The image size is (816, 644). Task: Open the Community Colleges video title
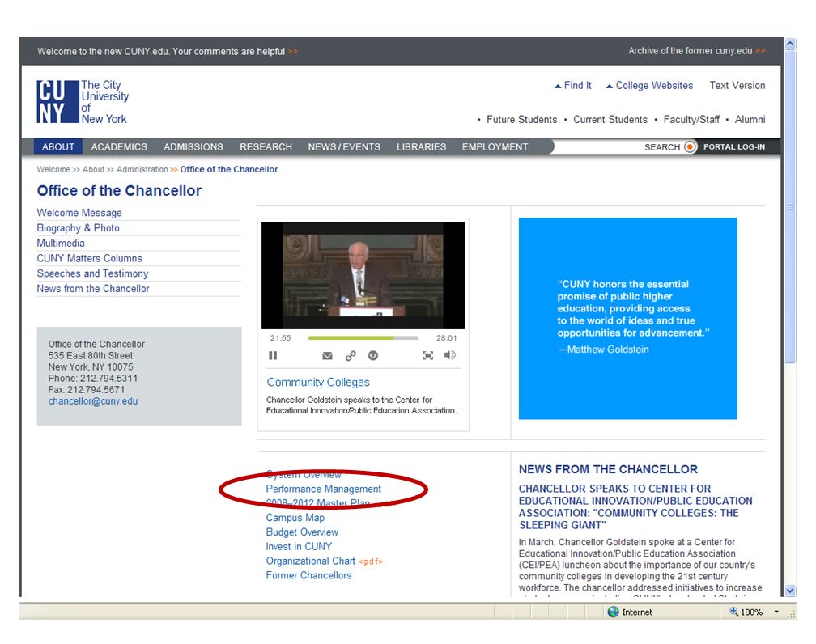click(318, 383)
